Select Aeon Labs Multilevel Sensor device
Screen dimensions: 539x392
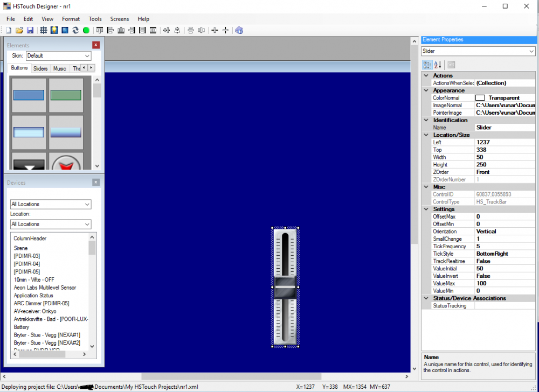pos(45,288)
